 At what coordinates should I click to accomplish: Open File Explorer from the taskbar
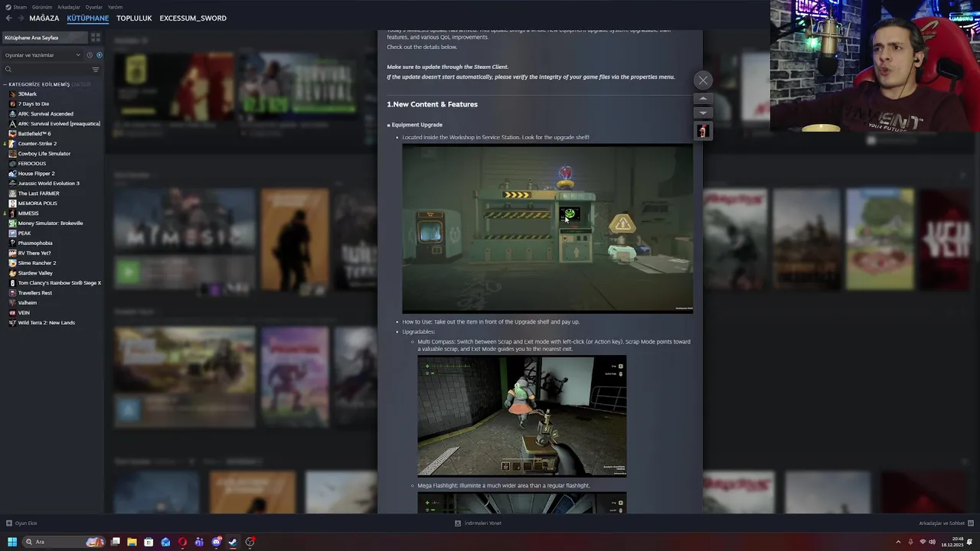click(x=132, y=542)
